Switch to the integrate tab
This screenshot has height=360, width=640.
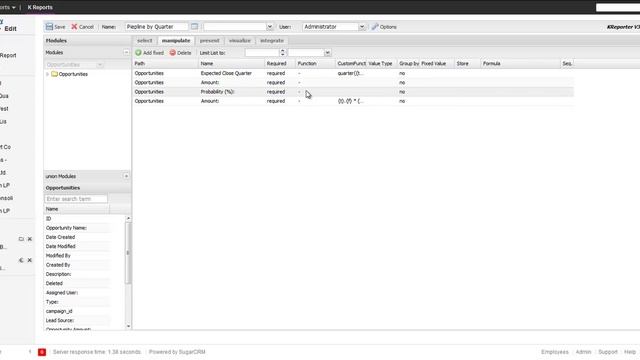pyautogui.click(x=272, y=40)
